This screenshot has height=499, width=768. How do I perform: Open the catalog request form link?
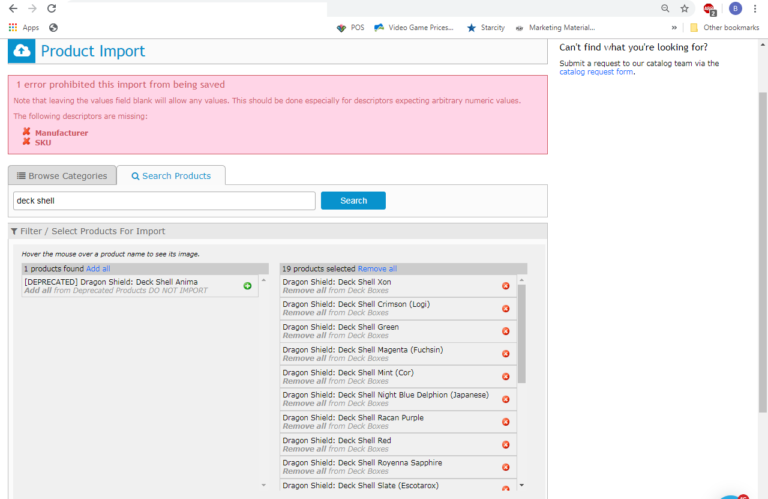[596, 72]
